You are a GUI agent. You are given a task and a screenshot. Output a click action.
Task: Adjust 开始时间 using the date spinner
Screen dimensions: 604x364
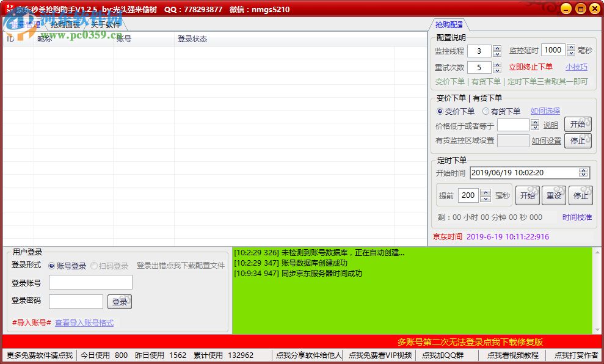pyautogui.click(x=584, y=172)
